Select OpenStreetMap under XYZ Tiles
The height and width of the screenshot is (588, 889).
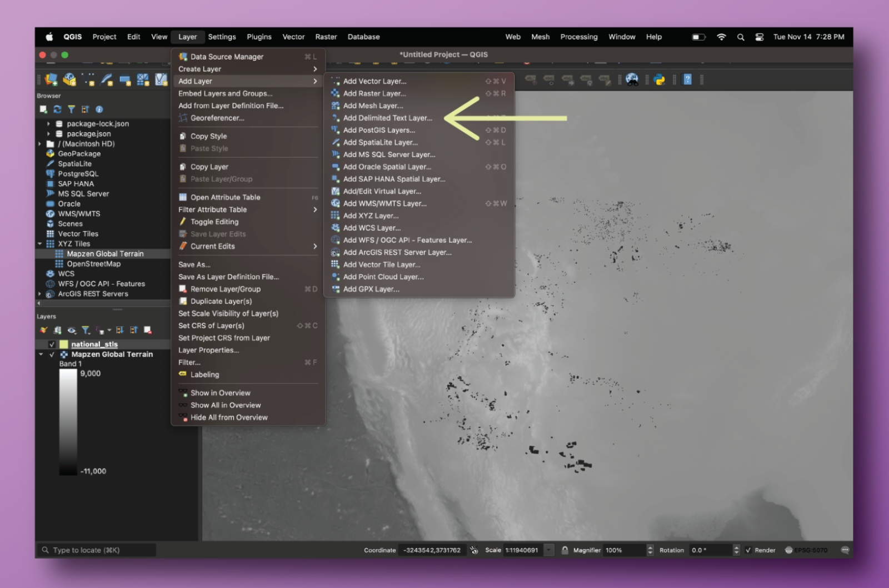[93, 264]
